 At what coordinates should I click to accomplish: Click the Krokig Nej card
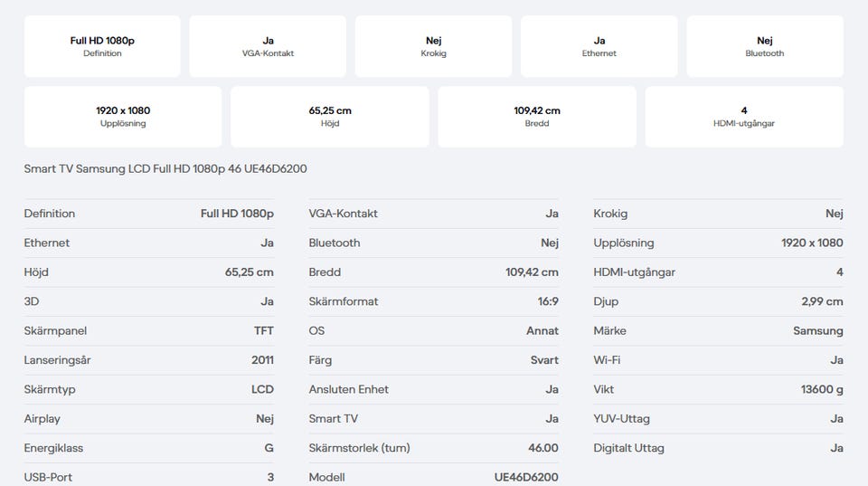coord(433,46)
